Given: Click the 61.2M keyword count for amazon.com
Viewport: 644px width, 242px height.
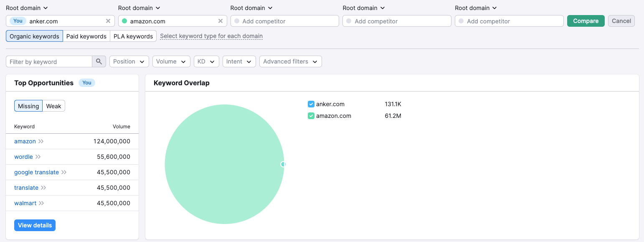Looking at the screenshot, I should [x=393, y=116].
